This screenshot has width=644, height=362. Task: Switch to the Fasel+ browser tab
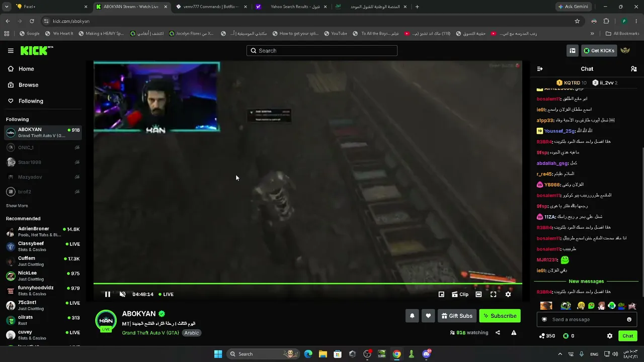(x=52, y=7)
